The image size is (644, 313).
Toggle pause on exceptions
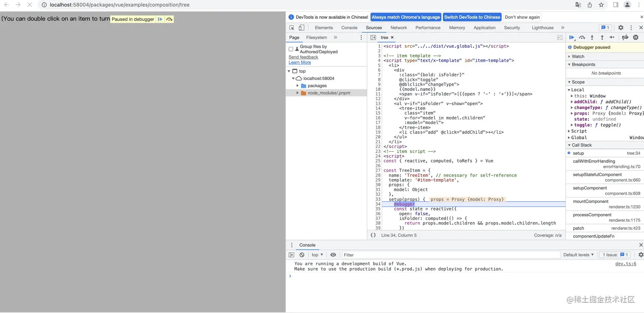coord(635,38)
